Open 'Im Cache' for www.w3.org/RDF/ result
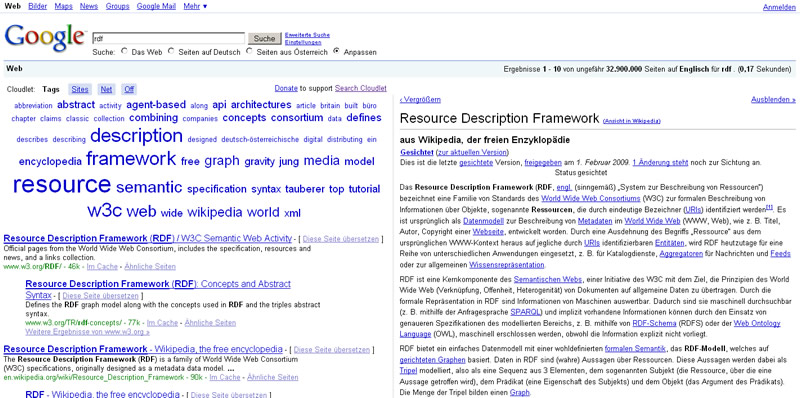Viewport: 800px width, 398px height. [102, 266]
